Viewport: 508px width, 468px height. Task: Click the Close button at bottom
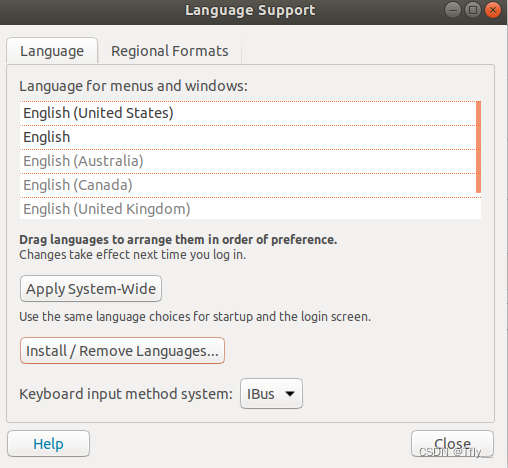tap(452, 444)
